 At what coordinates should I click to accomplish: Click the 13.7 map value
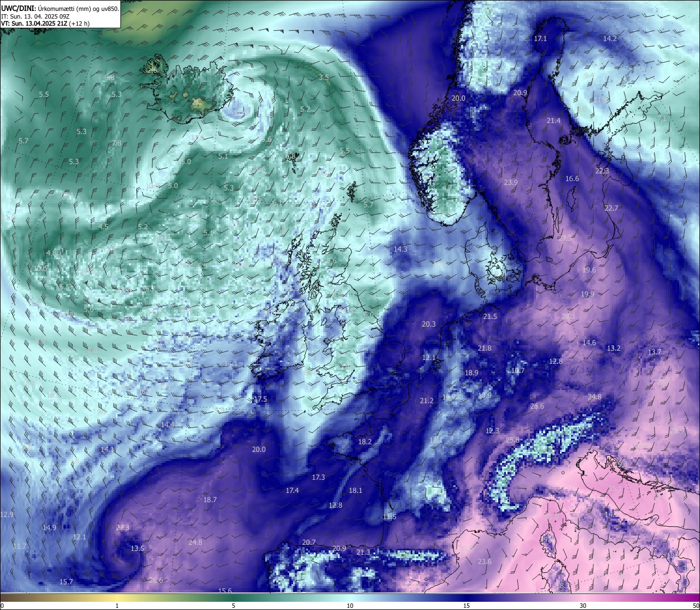click(655, 352)
